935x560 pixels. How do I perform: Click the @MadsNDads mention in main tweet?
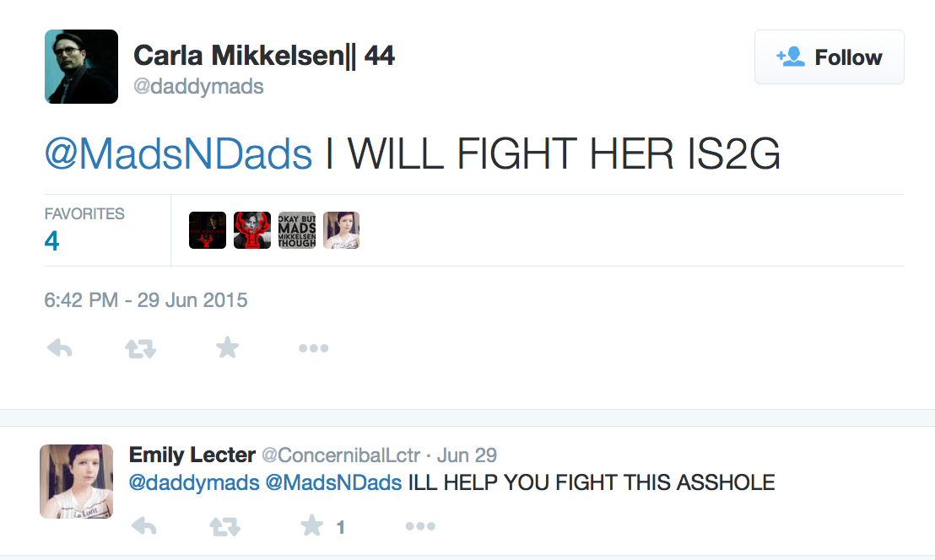coord(178,155)
